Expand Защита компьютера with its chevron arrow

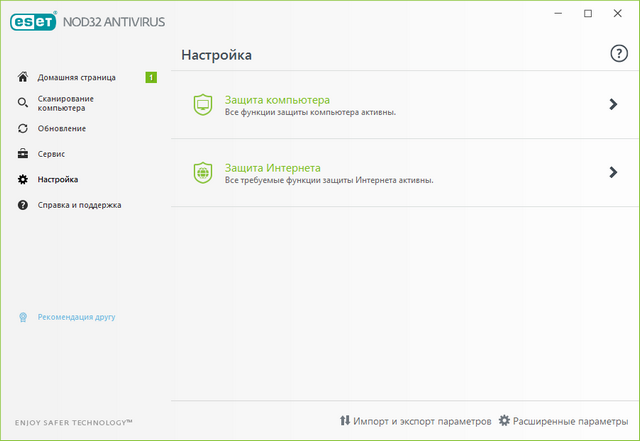[x=613, y=105]
